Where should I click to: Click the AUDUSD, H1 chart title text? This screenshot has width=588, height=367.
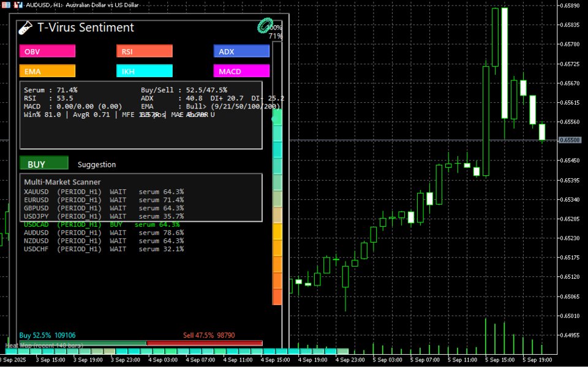[82, 5]
